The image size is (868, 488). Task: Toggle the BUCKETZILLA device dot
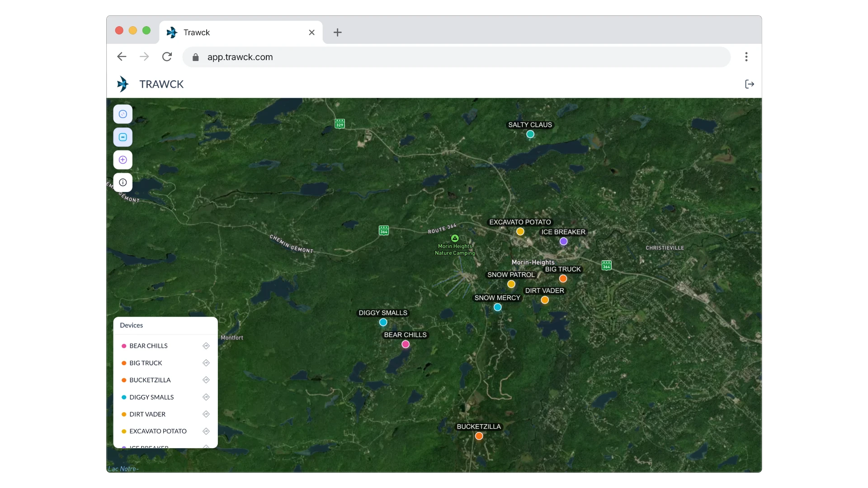124,380
